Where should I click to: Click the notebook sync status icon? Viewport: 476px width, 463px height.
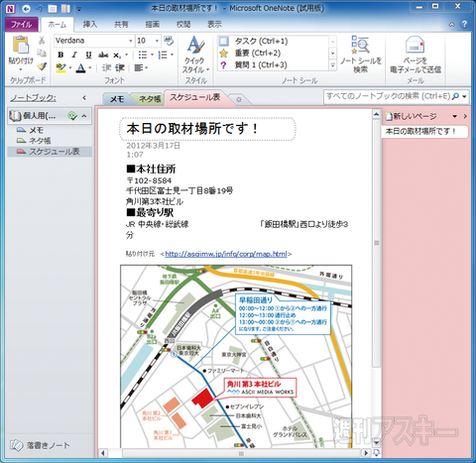coord(72,116)
